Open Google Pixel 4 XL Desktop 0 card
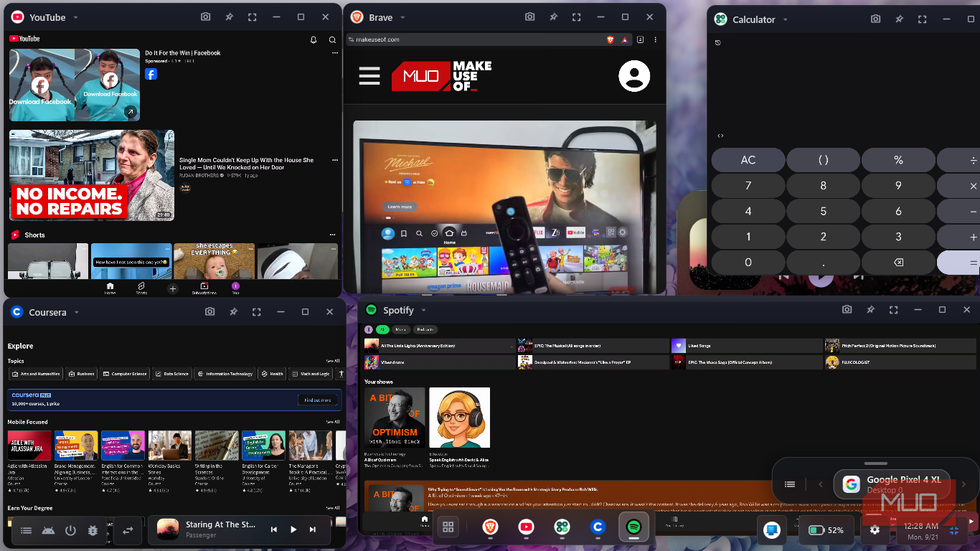The image size is (980, 551). click(893, 484)
